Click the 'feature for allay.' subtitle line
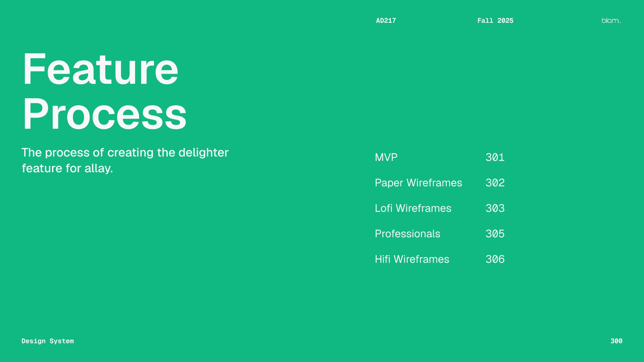This screenshot has width=644, height=362. coord(67,168)
